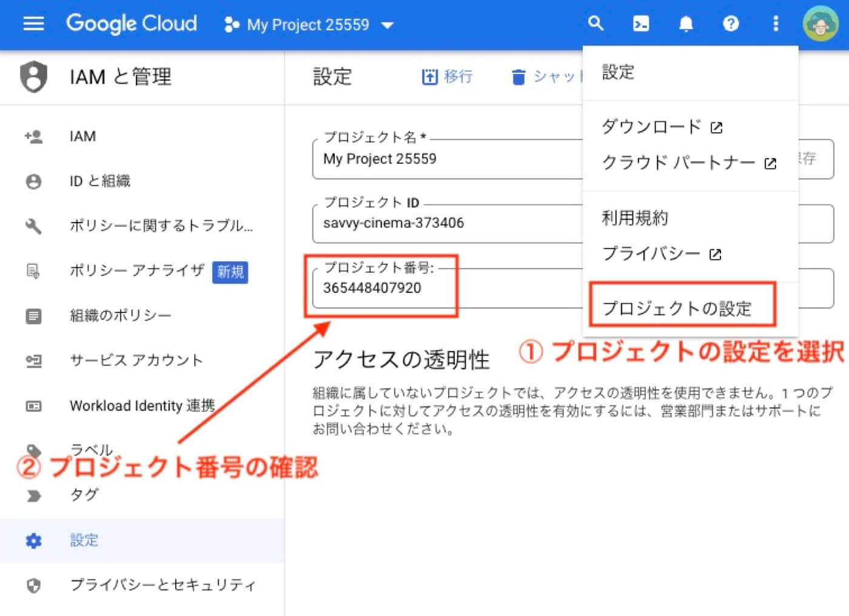Viewport: 849px width, 616px height.
Task: Select IAM in the sidebar
Action: coord(143,136)
